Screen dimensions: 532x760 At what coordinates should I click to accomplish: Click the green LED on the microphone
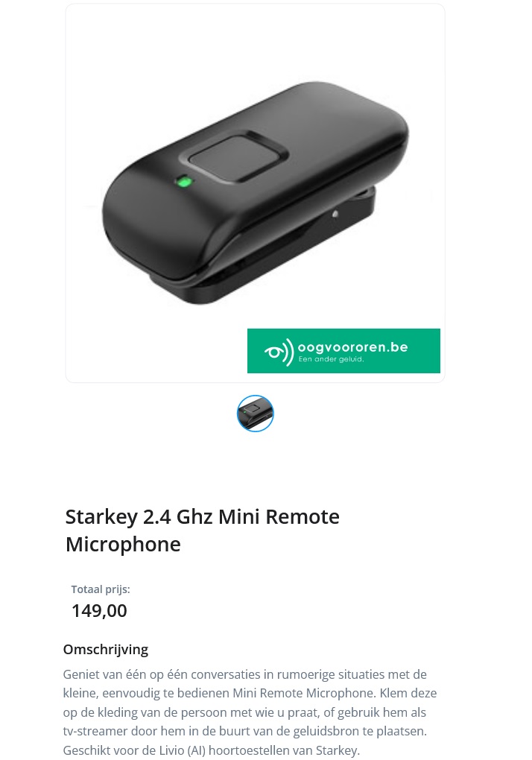pos(183,181)
